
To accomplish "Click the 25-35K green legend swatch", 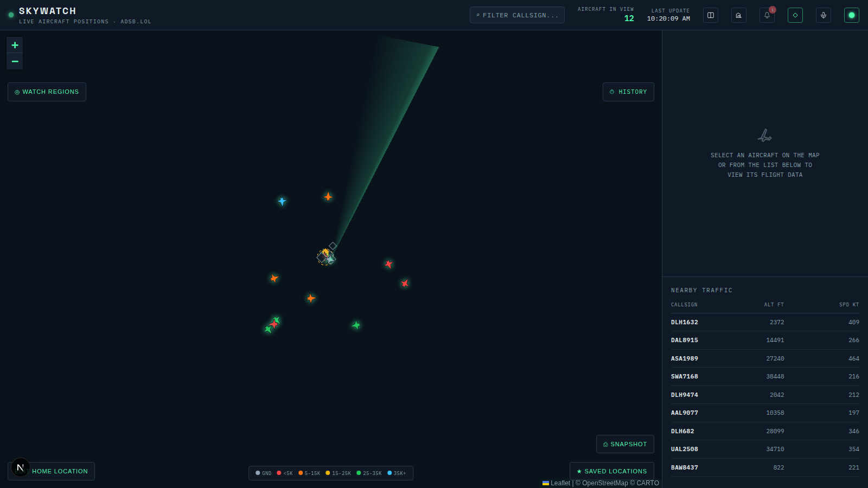I will 359,473.
